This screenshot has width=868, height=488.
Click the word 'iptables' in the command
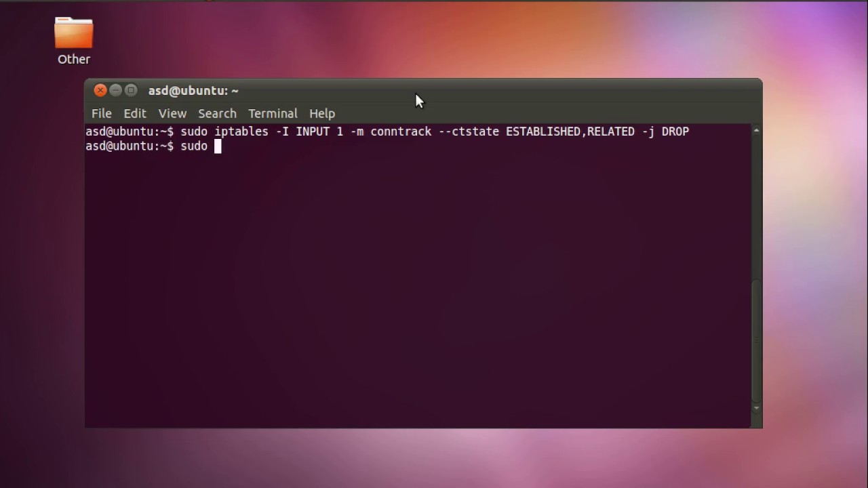click(241, 131)
